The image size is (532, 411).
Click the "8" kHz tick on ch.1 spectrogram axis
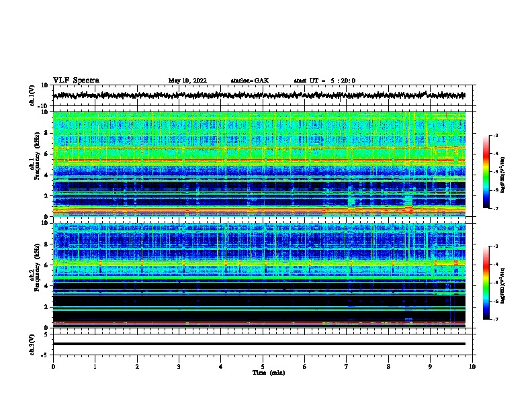[46, 133]
